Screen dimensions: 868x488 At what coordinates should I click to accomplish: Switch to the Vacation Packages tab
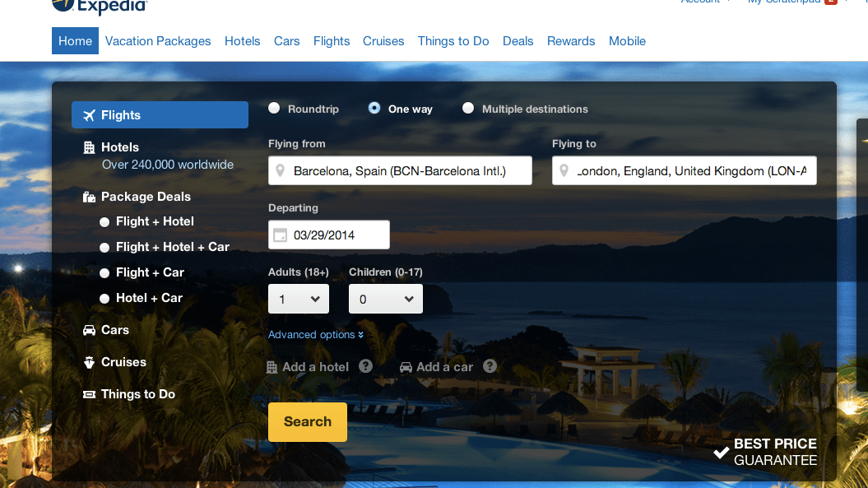tap(157, 40)
